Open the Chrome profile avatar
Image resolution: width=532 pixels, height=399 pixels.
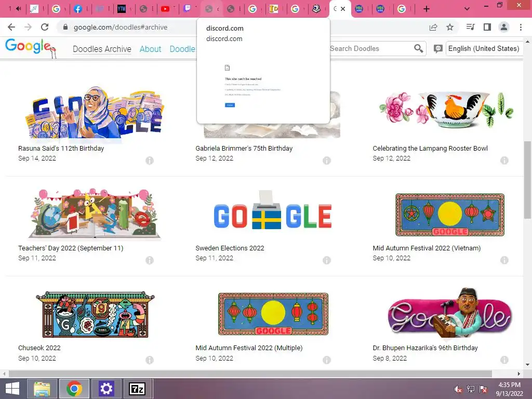pos(504,27)
